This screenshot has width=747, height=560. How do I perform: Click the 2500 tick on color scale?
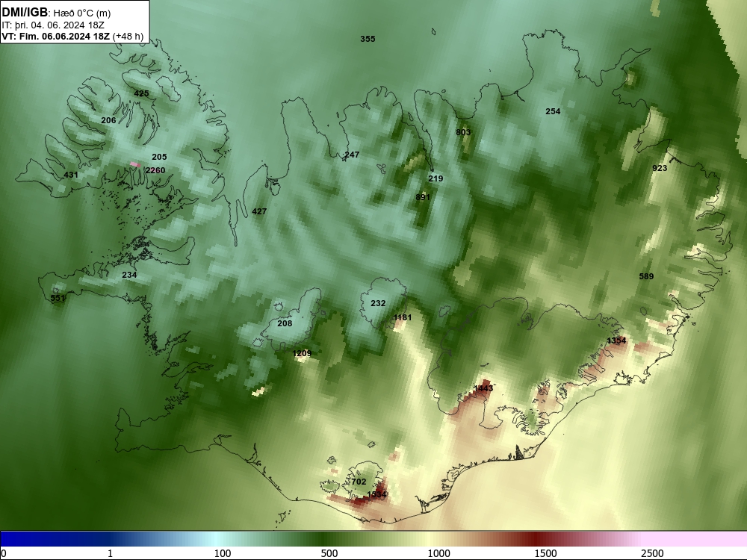[652, 553]
